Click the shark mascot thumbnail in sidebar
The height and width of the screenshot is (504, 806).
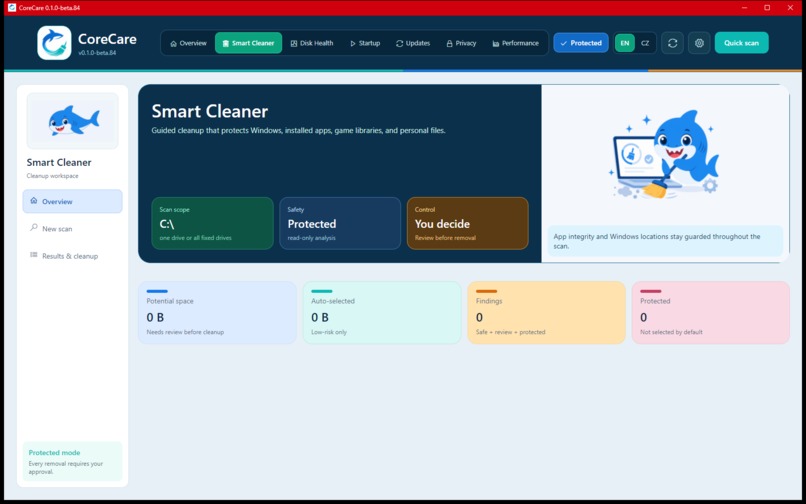(72, 121)
